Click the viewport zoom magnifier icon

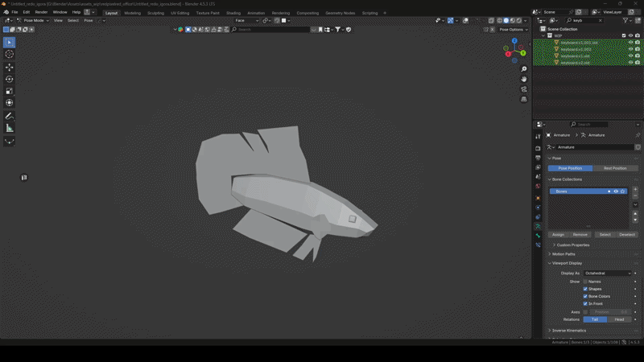point(524,69)
